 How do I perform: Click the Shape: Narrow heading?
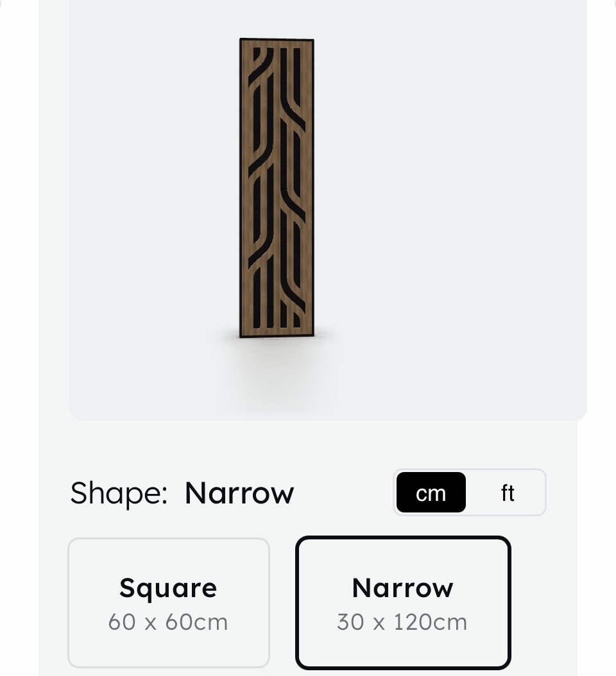click(x=182, y=493)
